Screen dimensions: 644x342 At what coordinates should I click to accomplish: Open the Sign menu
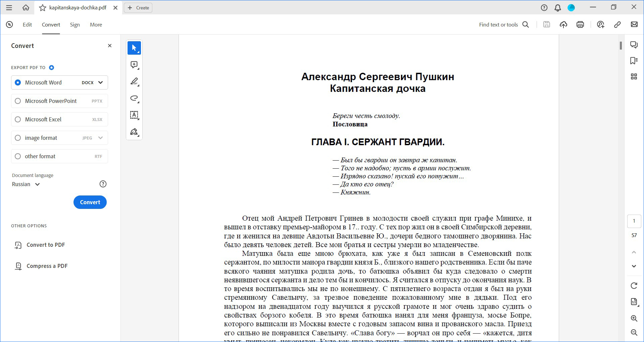[x=75, y=24]
